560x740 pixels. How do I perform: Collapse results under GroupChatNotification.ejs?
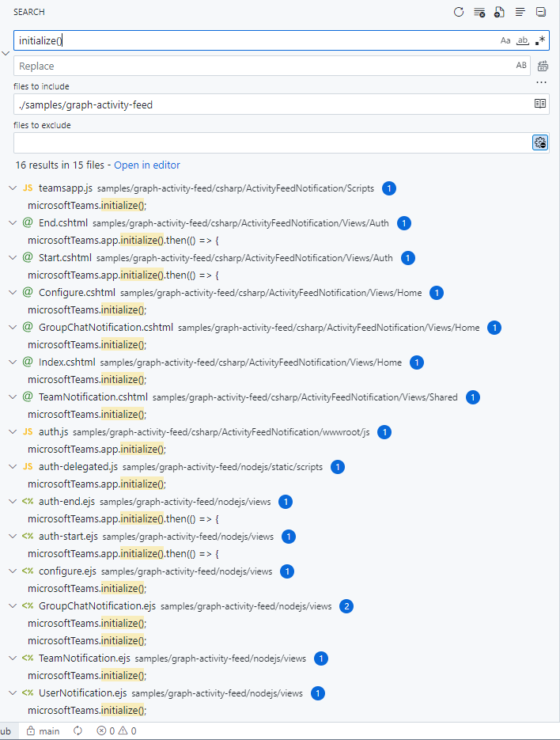(x=13, y=605)
